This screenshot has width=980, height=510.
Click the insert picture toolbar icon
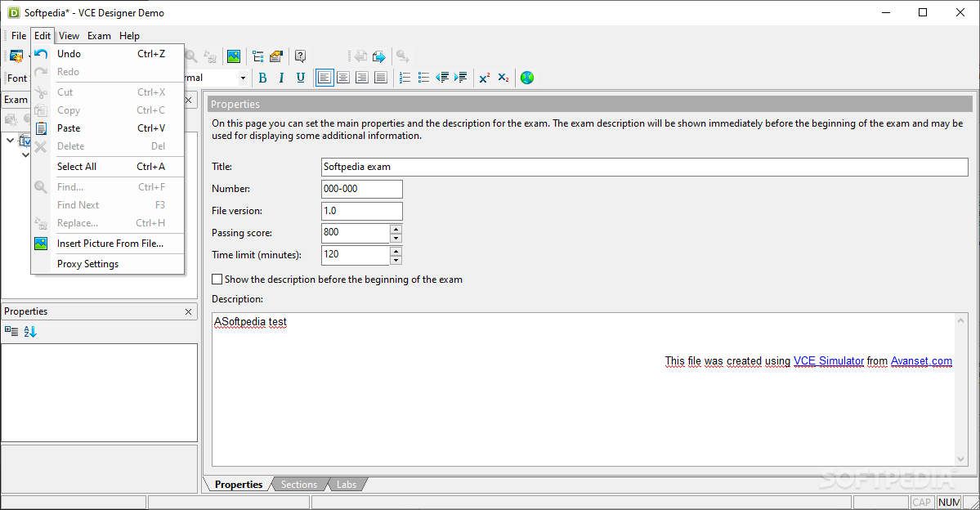tap(234, 56)
